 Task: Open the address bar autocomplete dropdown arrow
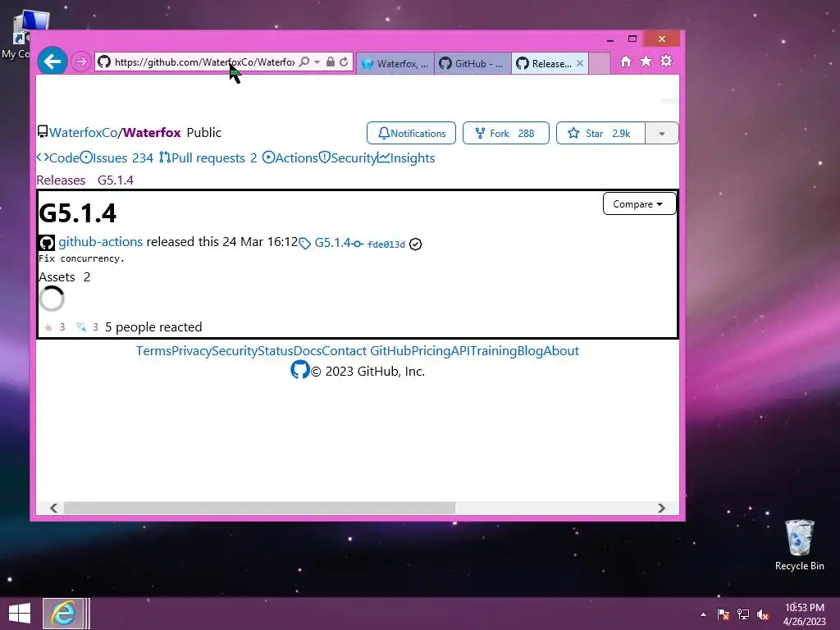[317, 62]
